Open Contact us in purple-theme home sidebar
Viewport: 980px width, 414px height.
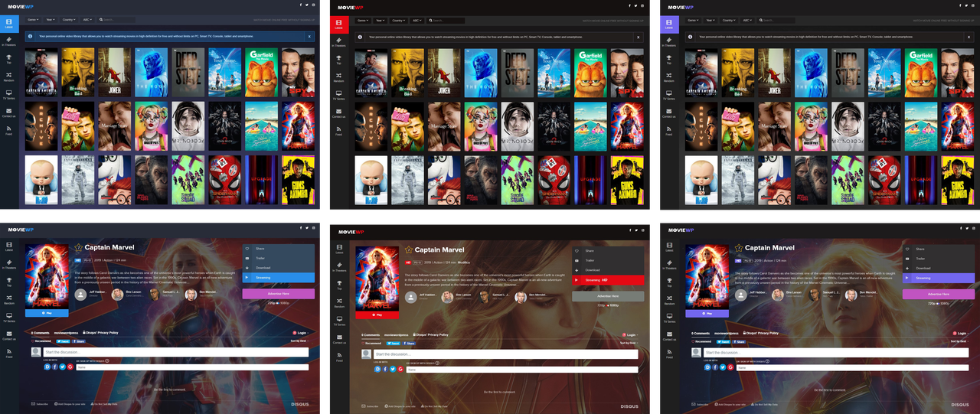[669, 113]
